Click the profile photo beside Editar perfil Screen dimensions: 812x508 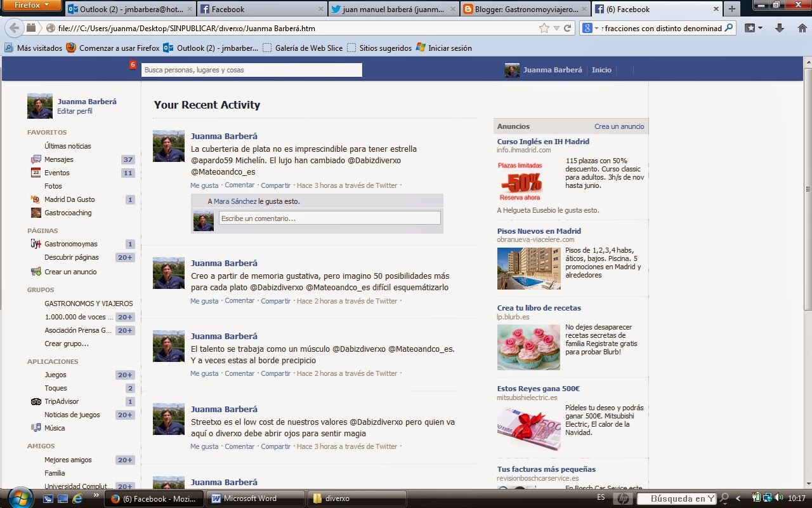click(x=40, y=106)
